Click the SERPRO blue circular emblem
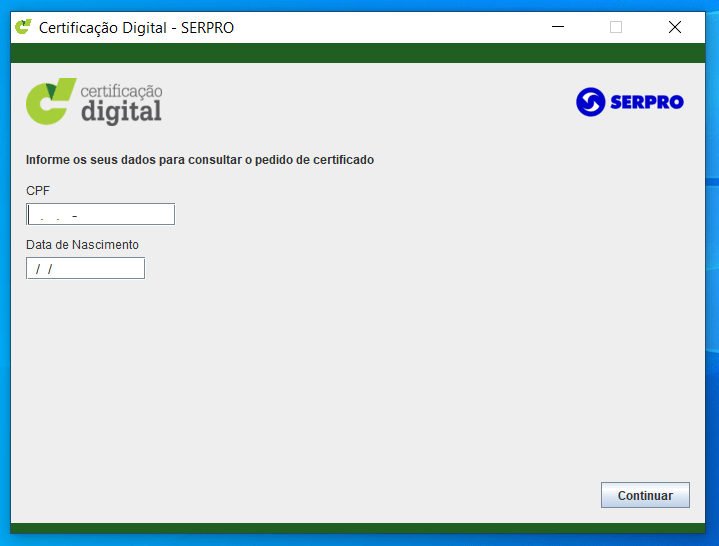This screenshot has height=546, width=719. pyautogui.click(x=591, y=102)
